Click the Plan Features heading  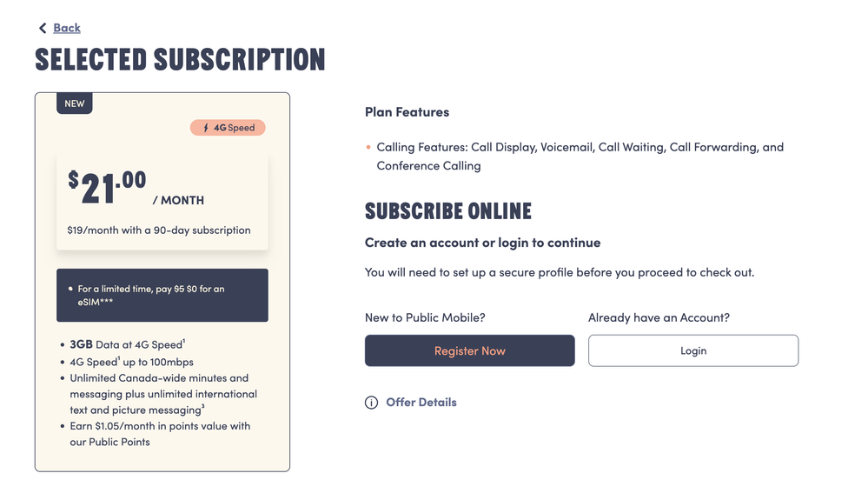click(x=407, y=112)
